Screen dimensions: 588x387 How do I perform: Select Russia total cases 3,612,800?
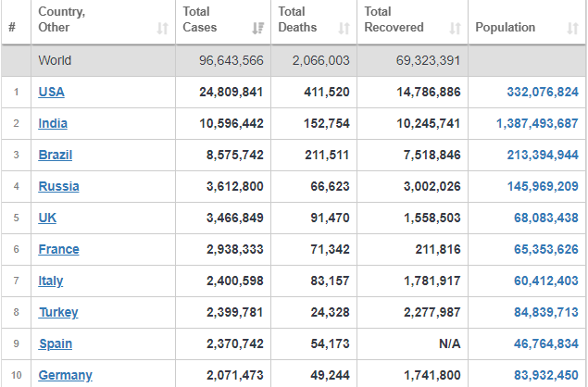pyautogui.click(x=235, y=186)
